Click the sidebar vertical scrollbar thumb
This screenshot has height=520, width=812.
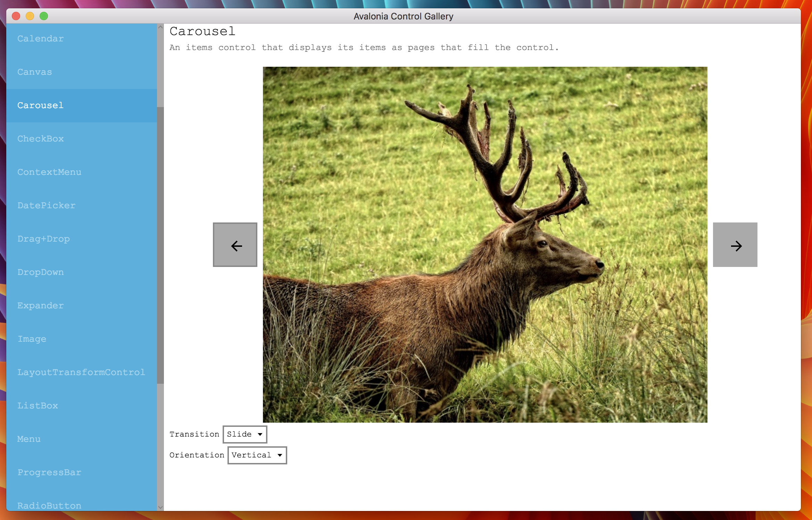(160, 245)
